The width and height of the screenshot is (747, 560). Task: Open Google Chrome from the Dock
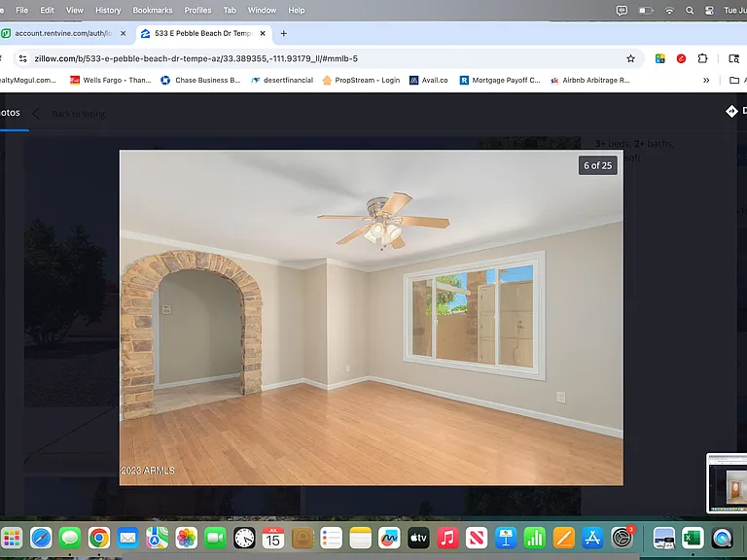[99, 539]
